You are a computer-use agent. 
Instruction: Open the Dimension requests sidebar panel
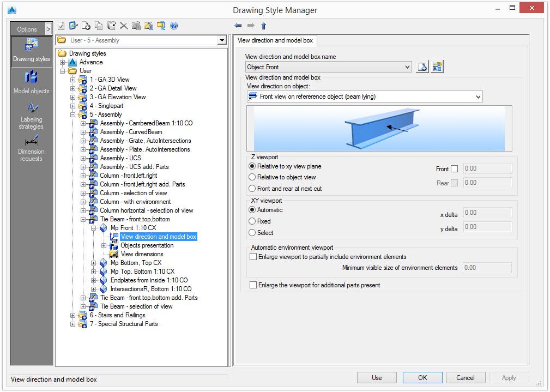tap(32, 148)
